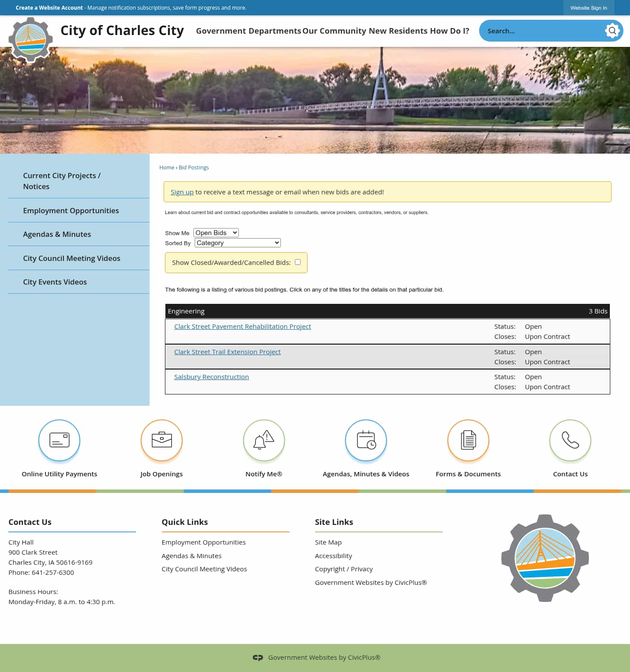Image resolution: width=630 pixels, height=672 pixels.
Task: Click Employment Opportunities under Quick Links
Action: [203, 542]
